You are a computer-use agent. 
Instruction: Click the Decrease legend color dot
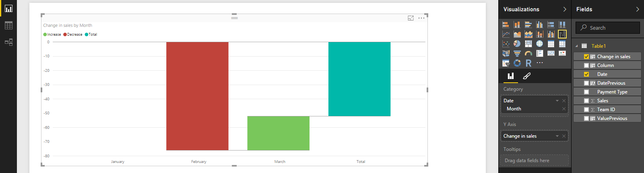pos(65,35)
